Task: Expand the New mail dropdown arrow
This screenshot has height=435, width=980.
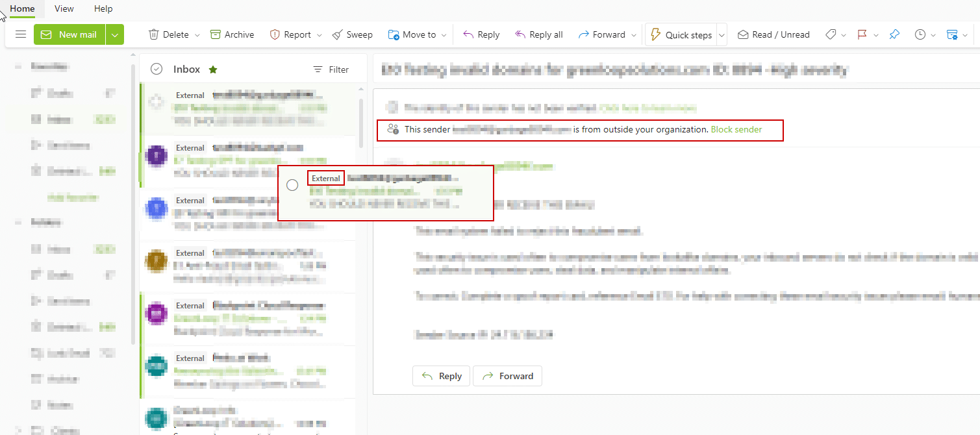Action: [115, 34]
